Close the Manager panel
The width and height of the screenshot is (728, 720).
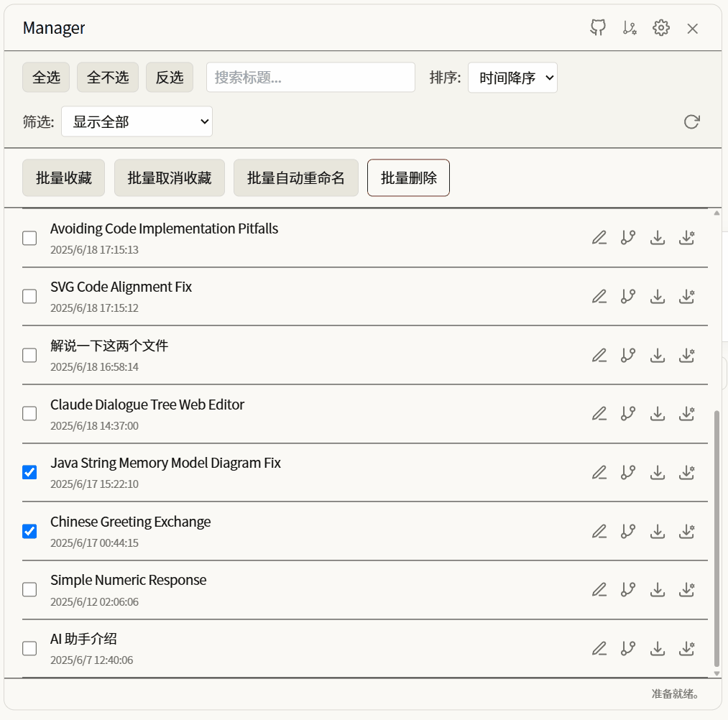(692, 28)
